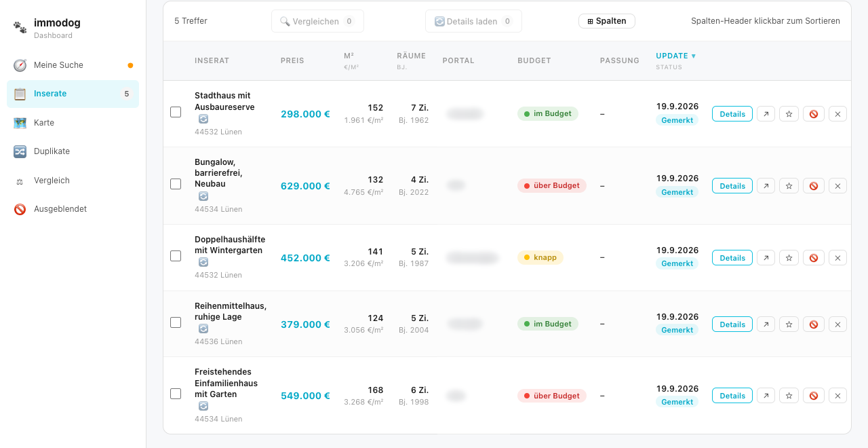
Task: Check the Doppelhaushälfte mit Wintergarten row
Action: click(176, 256)
